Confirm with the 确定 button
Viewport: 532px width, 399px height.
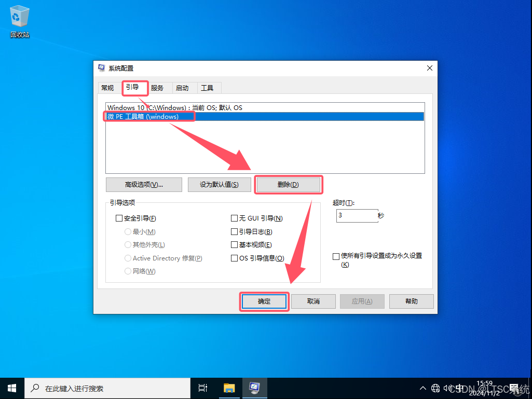[x=264, y=301]
